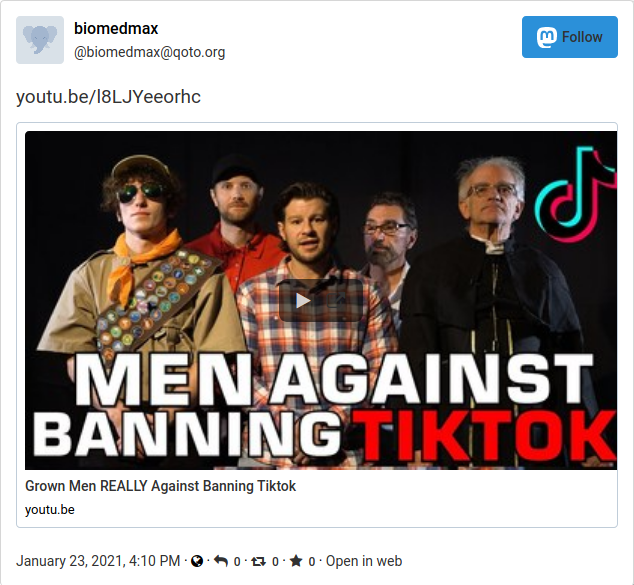
Task: Click the youtu.be domain under the card title
Action: coord(50,509)
